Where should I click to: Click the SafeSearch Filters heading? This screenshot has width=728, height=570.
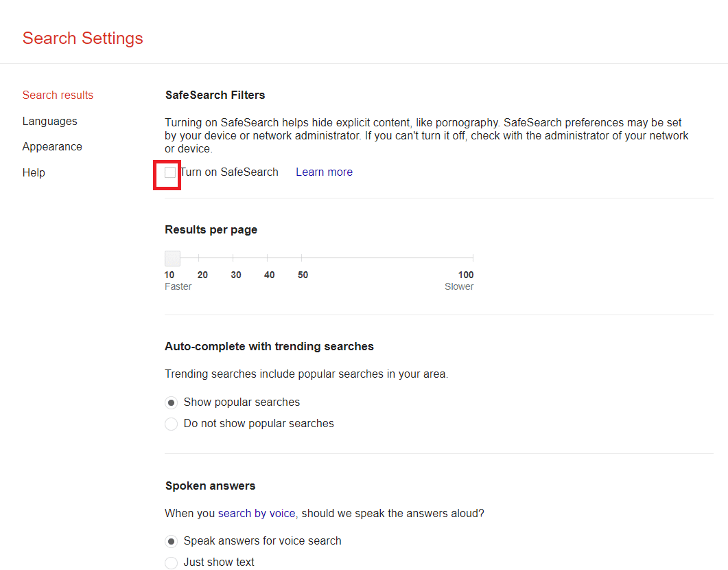[215, 95]
